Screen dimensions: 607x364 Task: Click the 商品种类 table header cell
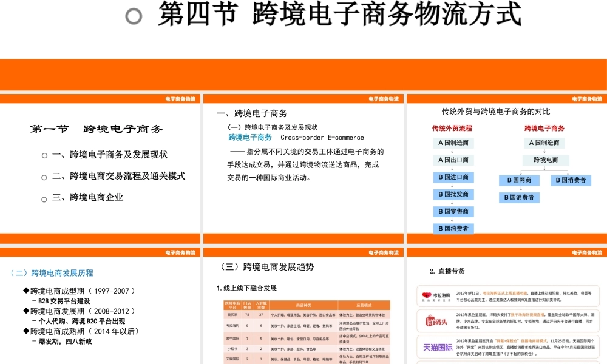pyautogui.click(x=305, y=303)
